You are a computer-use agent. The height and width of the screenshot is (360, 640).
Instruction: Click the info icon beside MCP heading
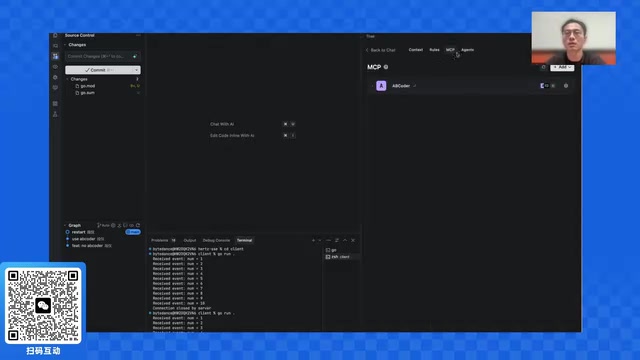tap(386, 67)
